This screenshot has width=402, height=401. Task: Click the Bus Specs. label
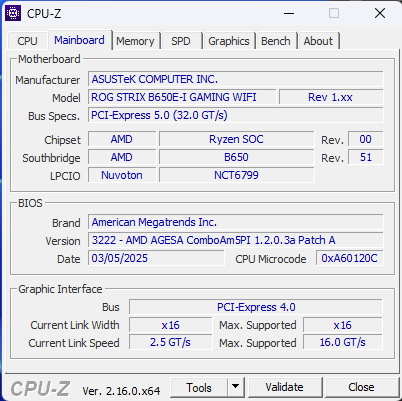(x=54, y=116)
